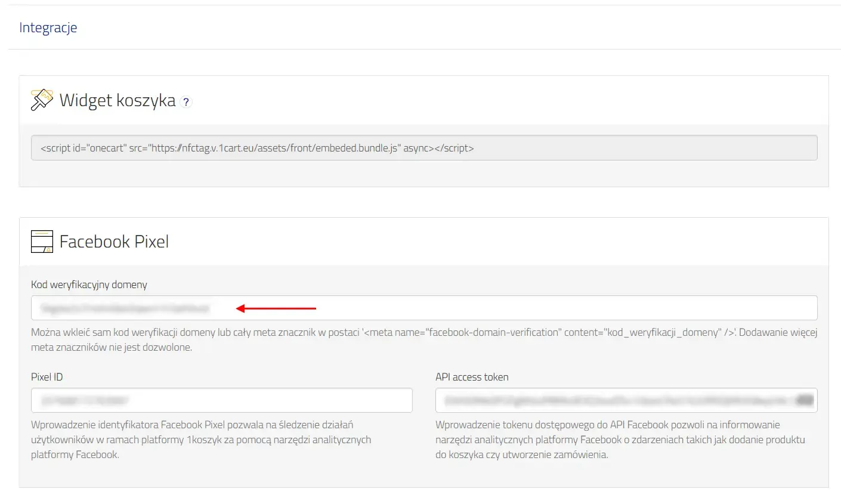
Task: Click the Facebook Pixel section icon
Action: (x=42, y=242)
